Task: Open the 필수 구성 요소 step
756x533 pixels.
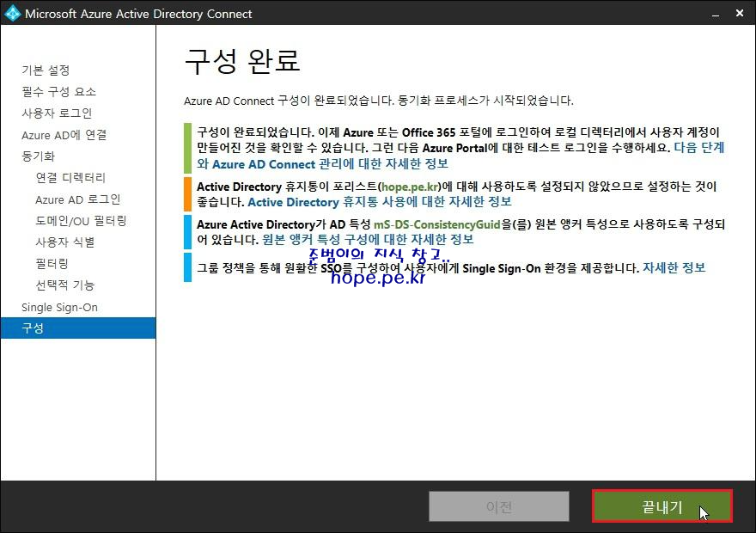Action: [58, 92]
